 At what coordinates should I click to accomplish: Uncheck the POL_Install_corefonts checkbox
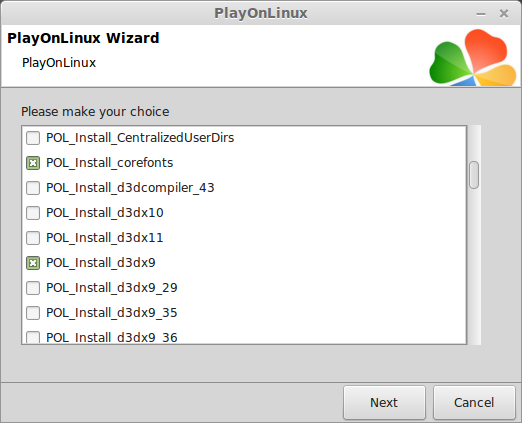click(33, 163)
